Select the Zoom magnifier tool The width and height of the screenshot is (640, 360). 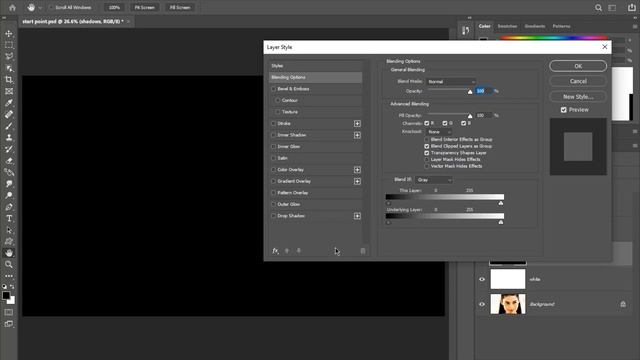point(9,264)
